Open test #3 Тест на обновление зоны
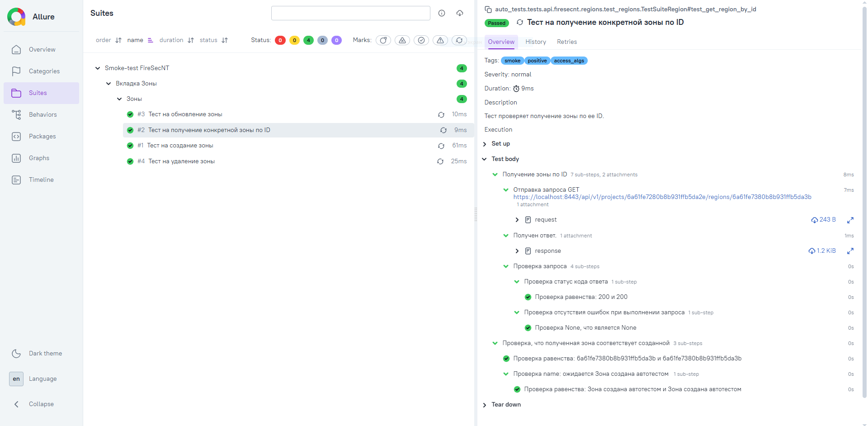The height and width of the screenshot is (426, 868). [x=298, y=114]
